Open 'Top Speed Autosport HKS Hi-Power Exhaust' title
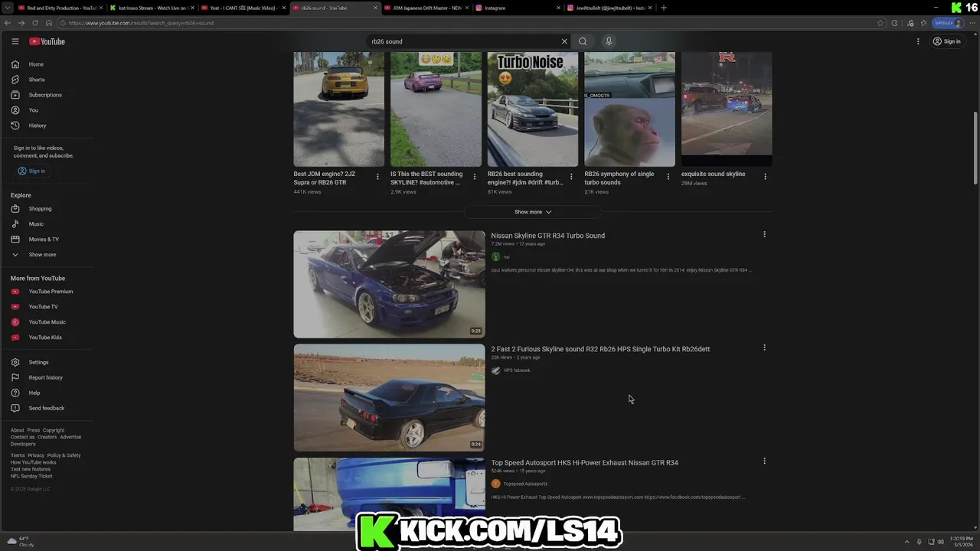 click(585, 462)
